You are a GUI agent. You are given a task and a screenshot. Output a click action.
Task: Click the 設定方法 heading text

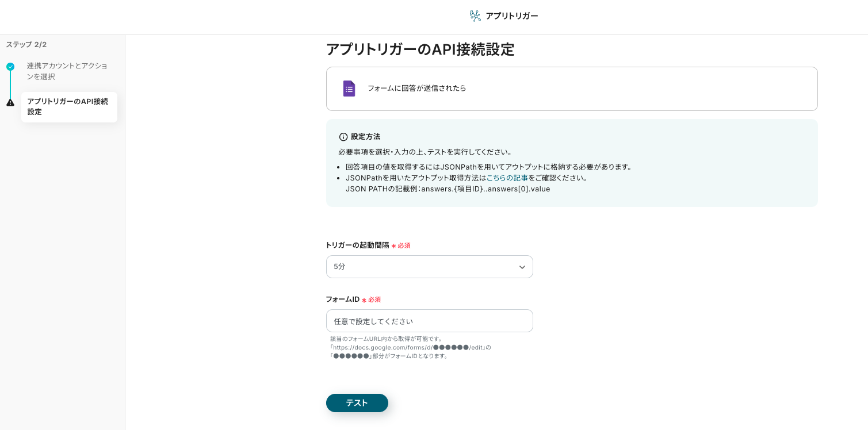[x=365, y=137]
